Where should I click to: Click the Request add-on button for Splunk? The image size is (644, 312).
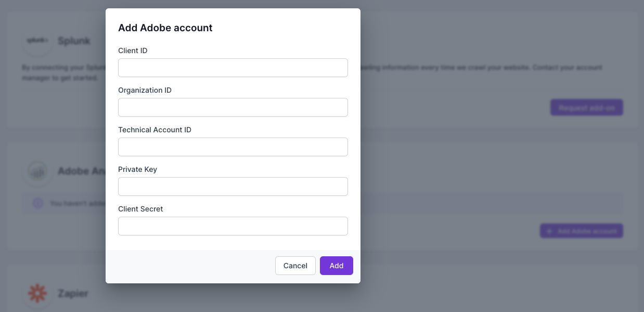click(586, 108)
